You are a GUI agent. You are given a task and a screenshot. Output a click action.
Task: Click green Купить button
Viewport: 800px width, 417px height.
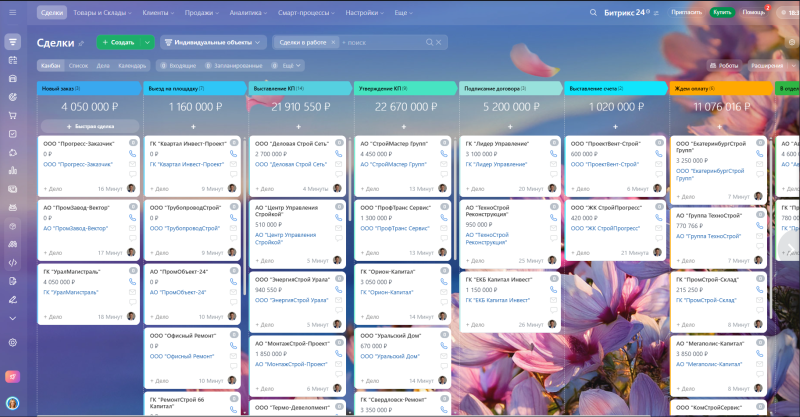[x=722, y=12]
